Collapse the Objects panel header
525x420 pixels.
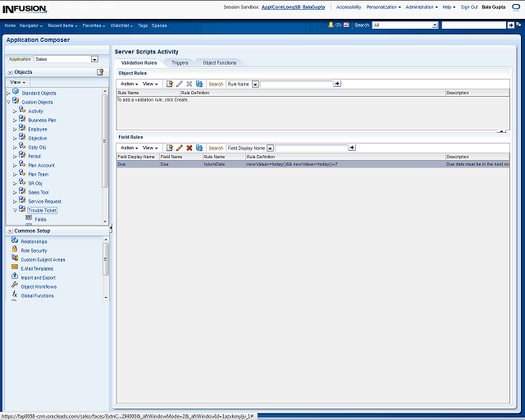coord(10,72)
